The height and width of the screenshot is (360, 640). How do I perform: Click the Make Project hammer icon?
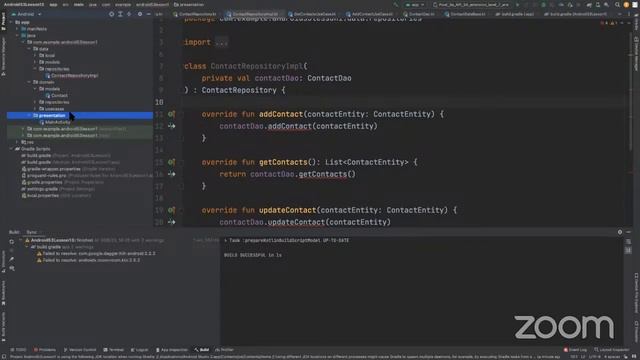396,4
